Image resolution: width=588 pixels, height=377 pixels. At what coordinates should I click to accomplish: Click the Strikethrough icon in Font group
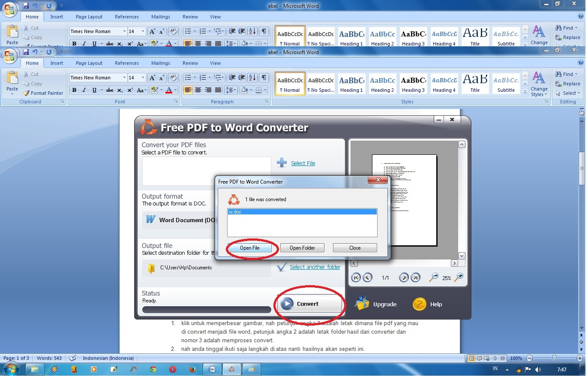109,90
